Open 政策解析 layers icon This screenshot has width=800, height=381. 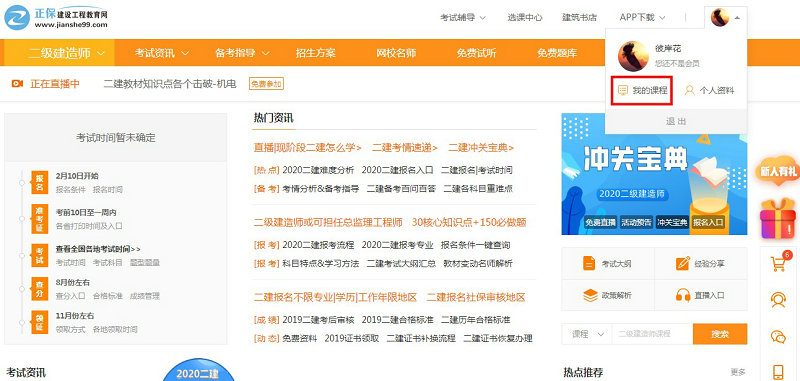tap(590, 295)
